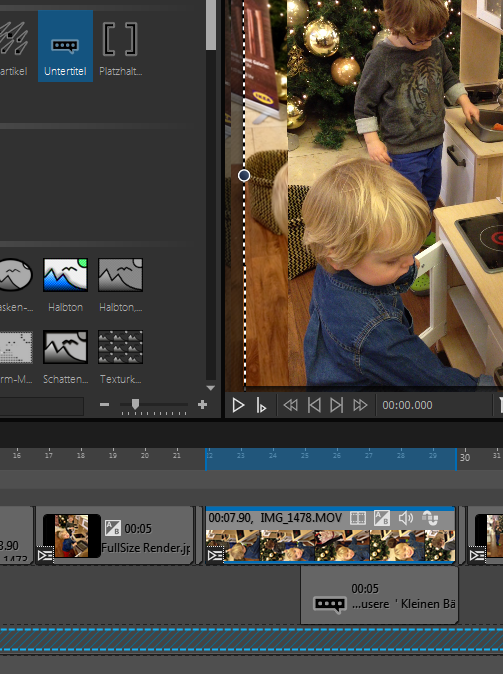Click the toolbox vertical scrollbar thumb
Image resolution: width=503 pixels, height=674 pixels.
[x=211, y=25]
